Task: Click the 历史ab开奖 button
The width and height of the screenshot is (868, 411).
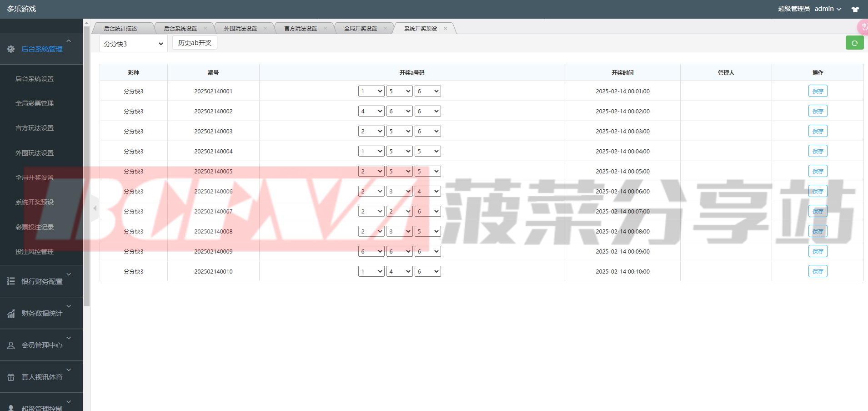Action: coord(195,43)
